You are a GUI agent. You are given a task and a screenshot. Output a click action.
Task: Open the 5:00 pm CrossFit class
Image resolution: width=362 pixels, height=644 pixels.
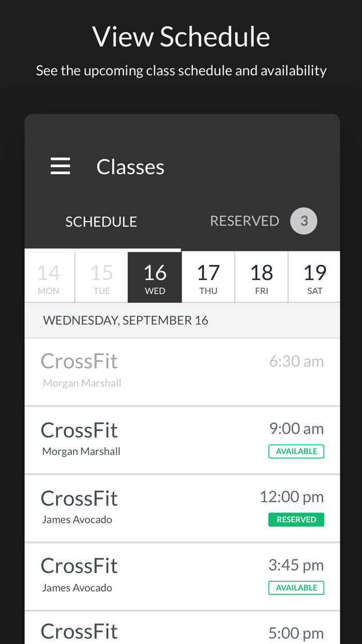181,632
